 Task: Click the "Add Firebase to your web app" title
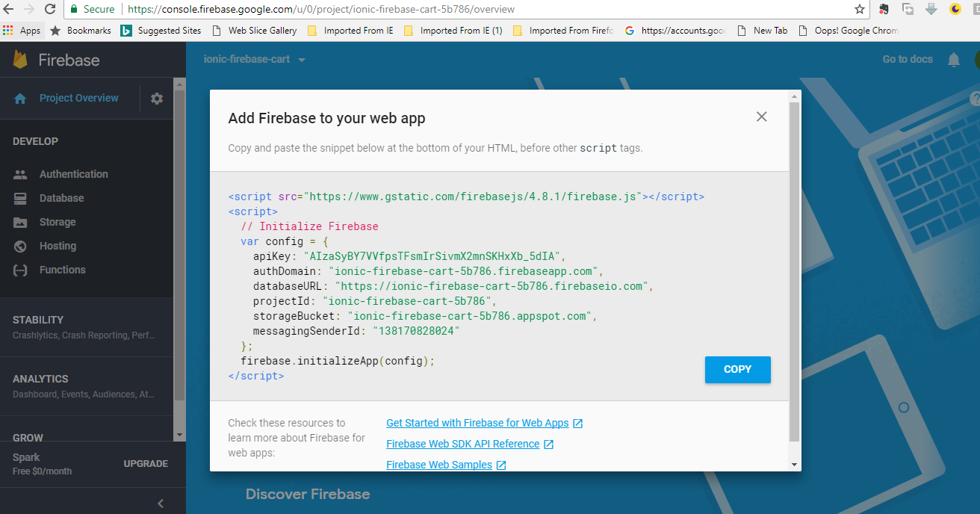(x=327, y=118)
